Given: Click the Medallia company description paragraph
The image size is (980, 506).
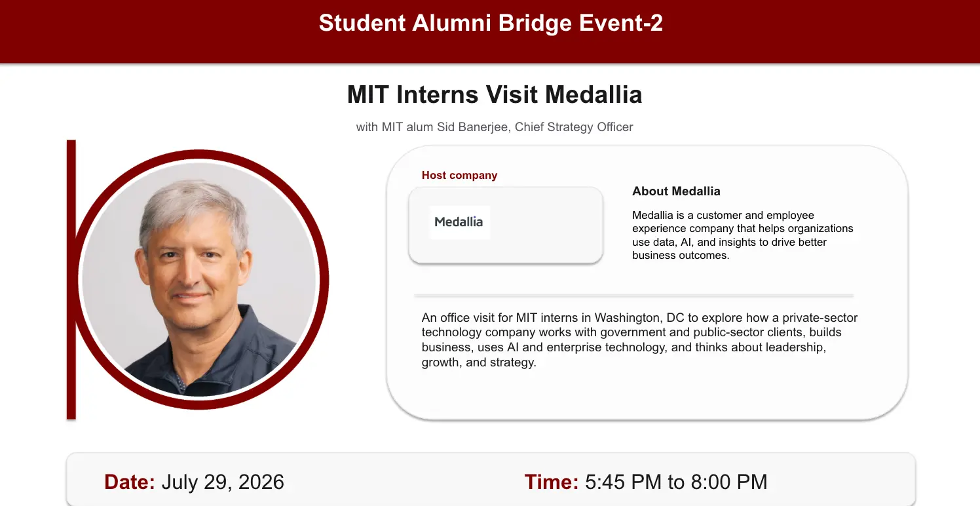Looking at the screenshot, I should click(743, 235).
